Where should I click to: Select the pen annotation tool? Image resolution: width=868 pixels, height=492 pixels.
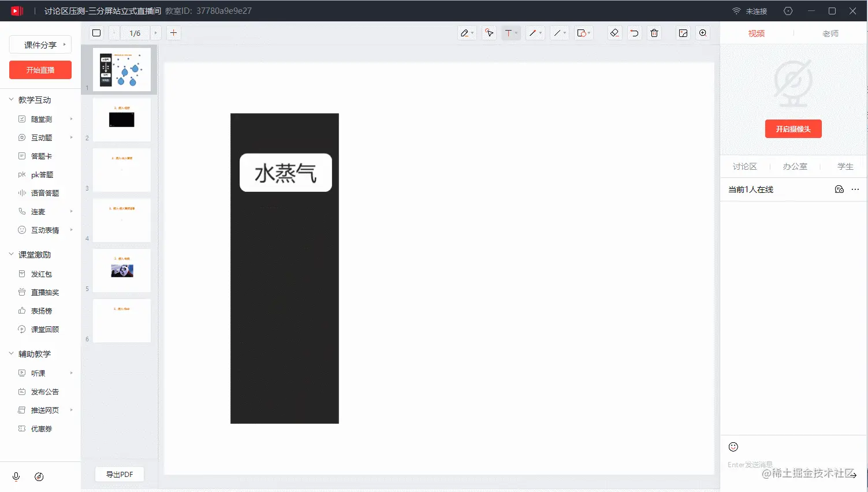pos(465,33)
